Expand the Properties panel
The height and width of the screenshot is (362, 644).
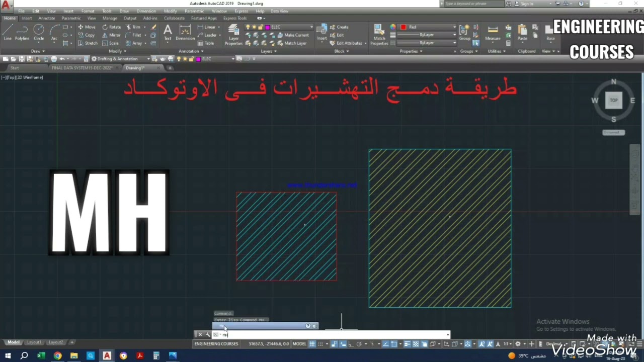pyautogui.click(x=411, y=51)
